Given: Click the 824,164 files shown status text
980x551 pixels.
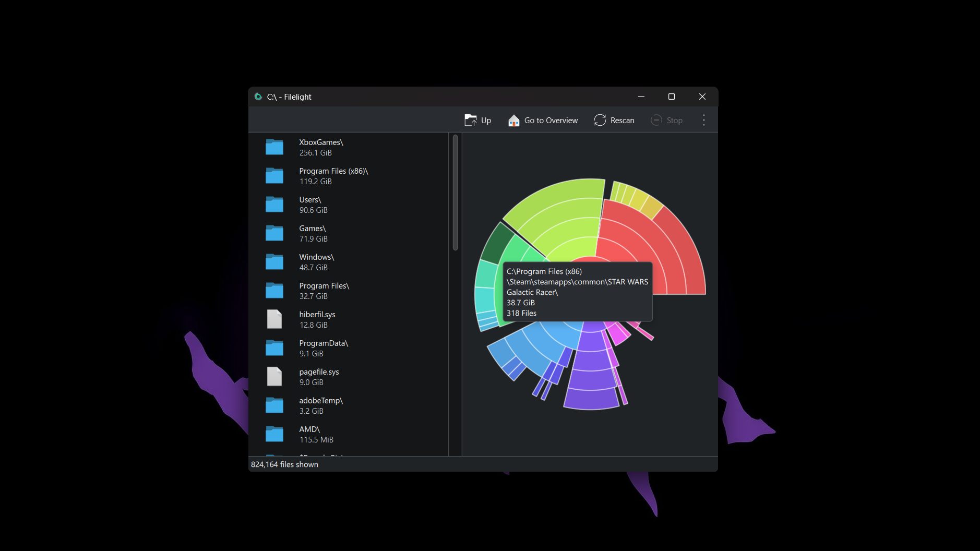Looking at the screenshot, I should 284,464.
